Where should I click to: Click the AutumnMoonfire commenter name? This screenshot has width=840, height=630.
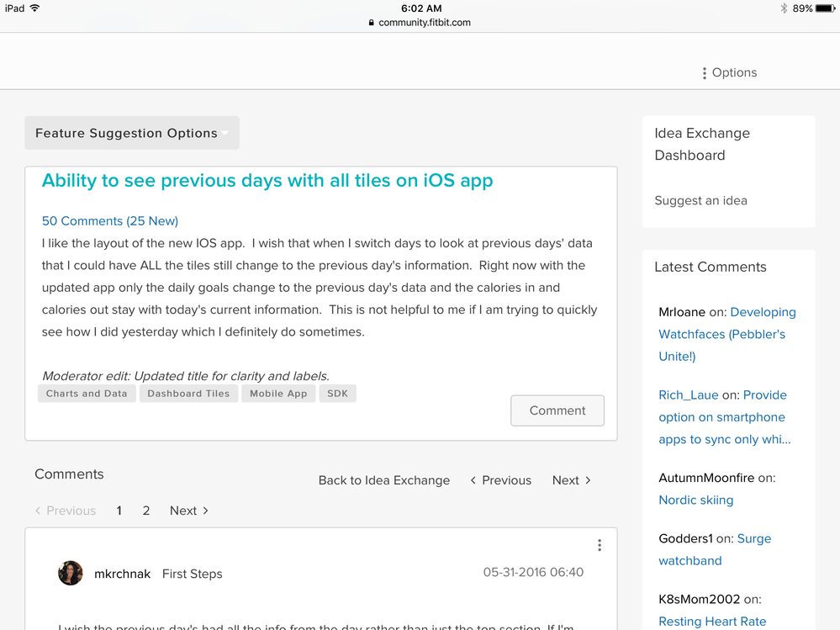[706, 477]
